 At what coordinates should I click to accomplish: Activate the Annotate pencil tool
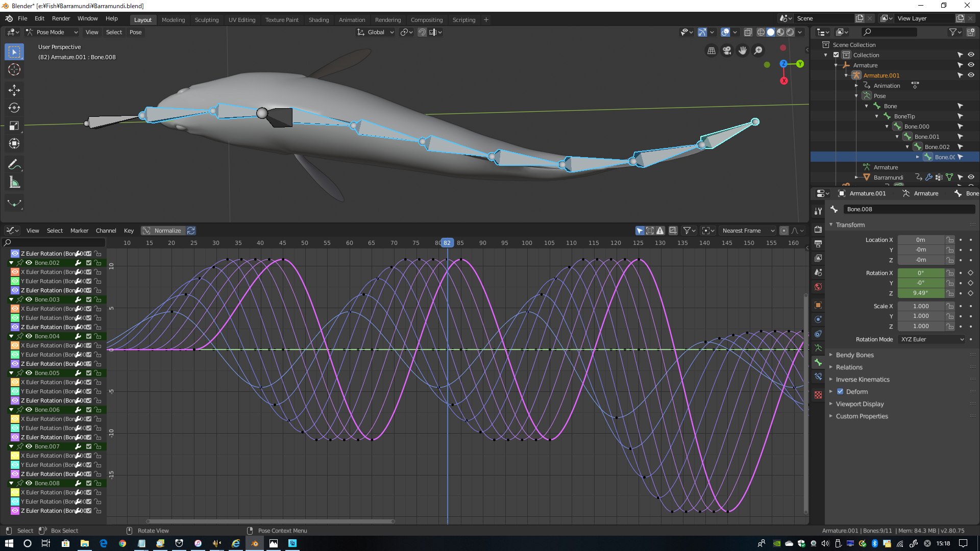click(14, 164)
